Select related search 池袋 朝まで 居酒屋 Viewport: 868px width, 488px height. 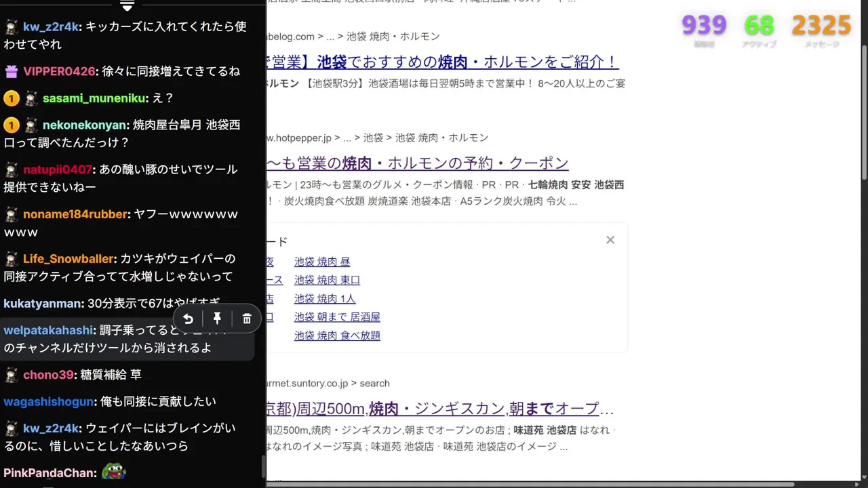click(x=337, y=317)
